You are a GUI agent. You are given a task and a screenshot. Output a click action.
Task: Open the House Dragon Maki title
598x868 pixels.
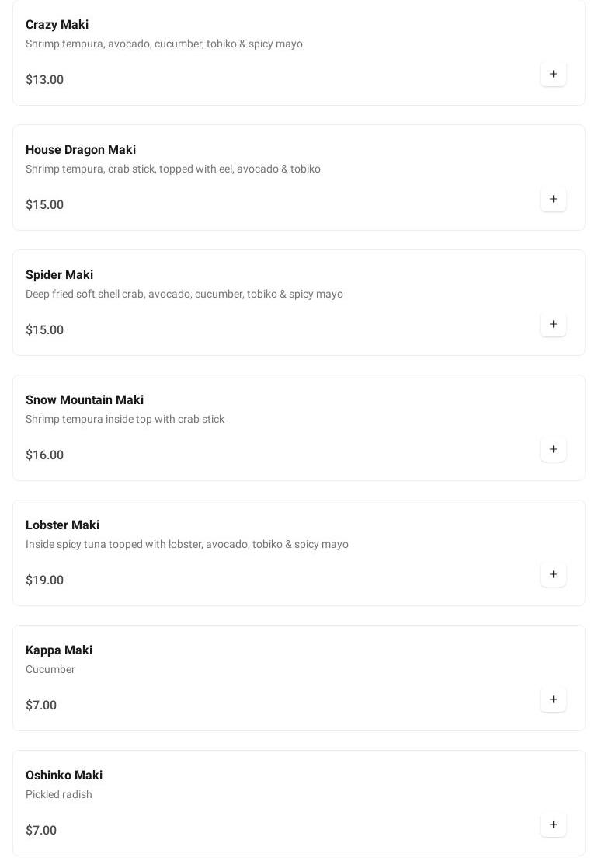[81, 150]
